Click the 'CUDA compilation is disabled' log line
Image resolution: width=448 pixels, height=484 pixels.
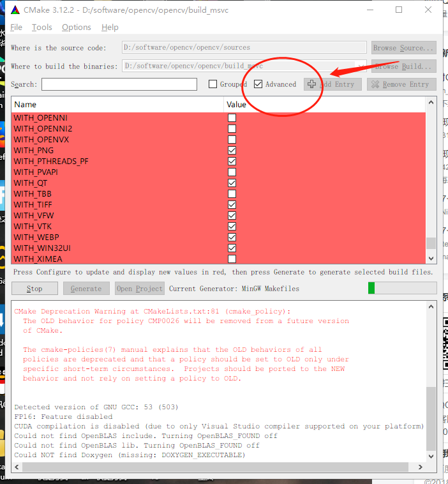tap(219, 427)
